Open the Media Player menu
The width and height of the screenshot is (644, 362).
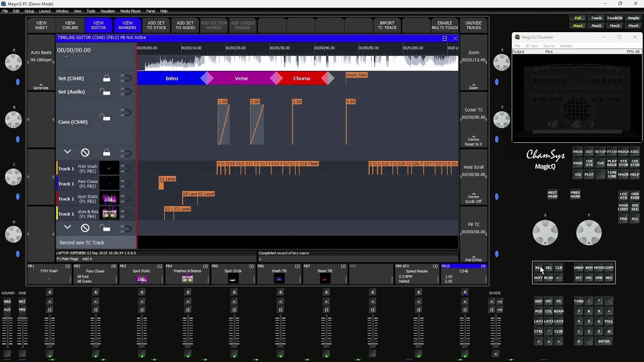(131, 11)
